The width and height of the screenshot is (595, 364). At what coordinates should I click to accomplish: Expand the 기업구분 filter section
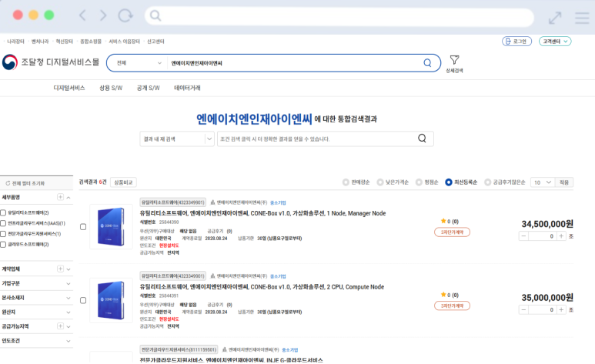pos(69,283)
